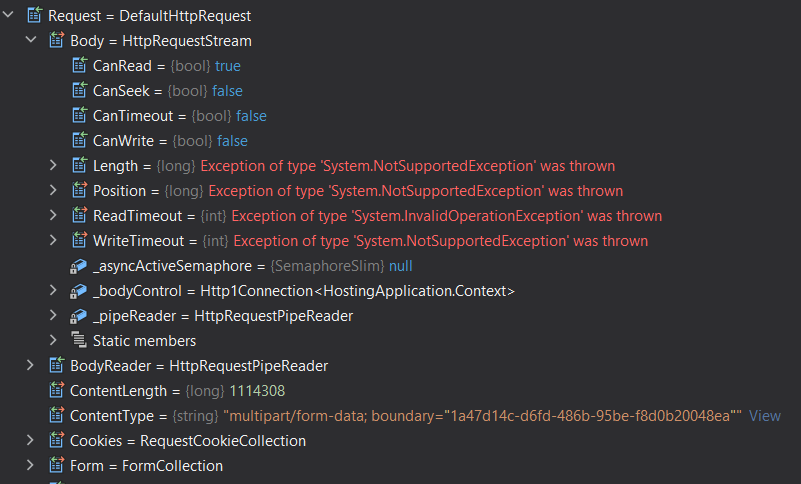The width and height of the screenshot is (801, 484).
Task: Select 'Form = FormCollection' text
Action: click(147, 466)
